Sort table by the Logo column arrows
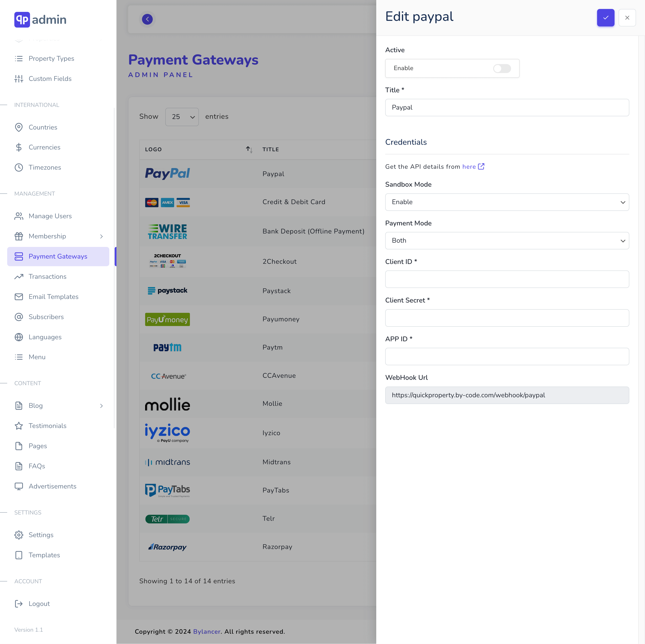Viewport: 645px width, 644px height. pyautogui.click(x=249, y=149)
